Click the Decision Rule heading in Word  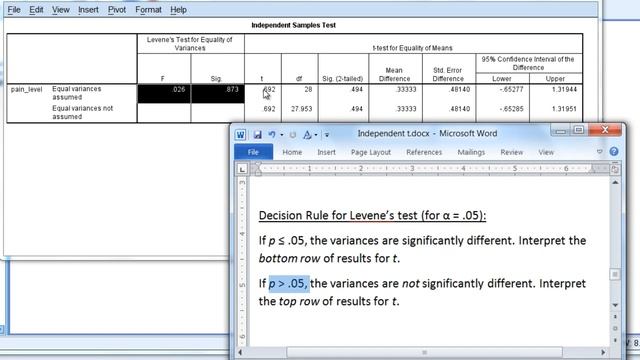pyautogui.click(x=372, y=215)
